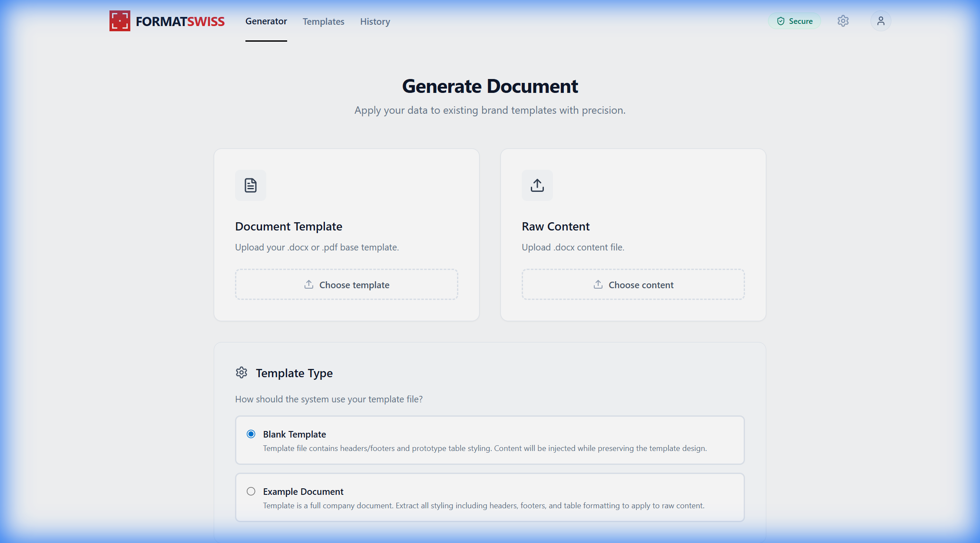Screen dimensions: 980x543
Task: Click the user profile icon
Action: point(881,20)
